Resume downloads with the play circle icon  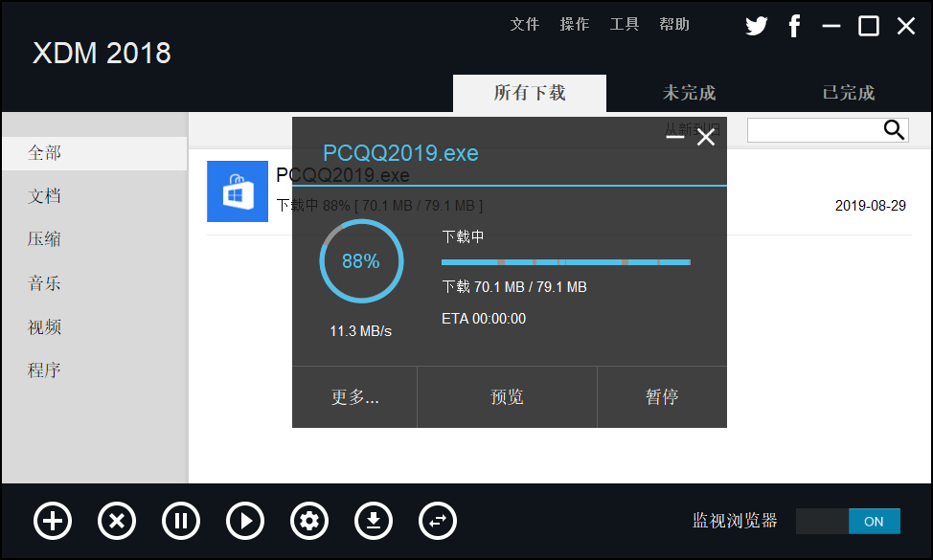click(x=245, y=522)
